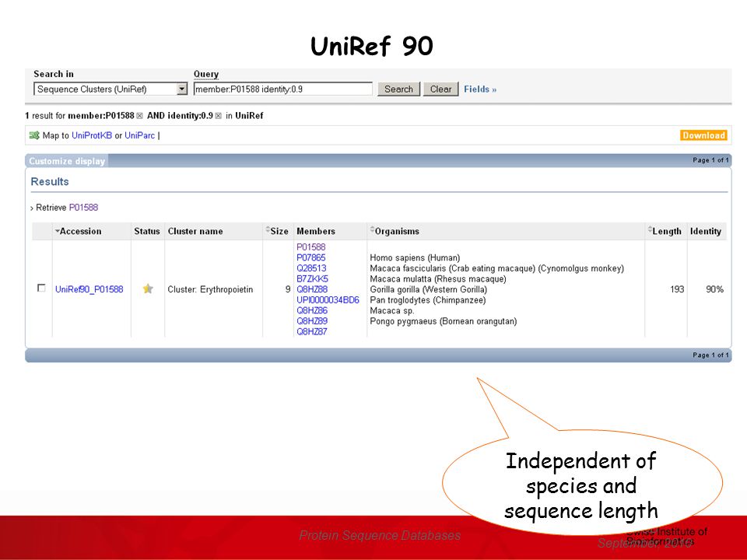Open member Q8HZ86

coord(312,310)
